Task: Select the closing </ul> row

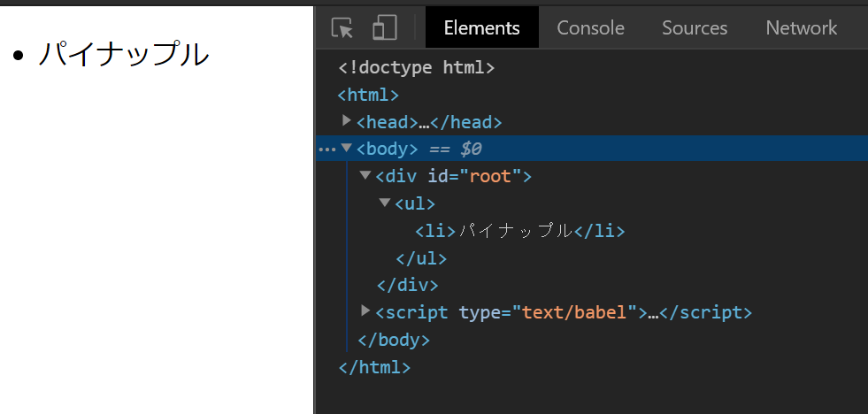Action: click(421, 258)
